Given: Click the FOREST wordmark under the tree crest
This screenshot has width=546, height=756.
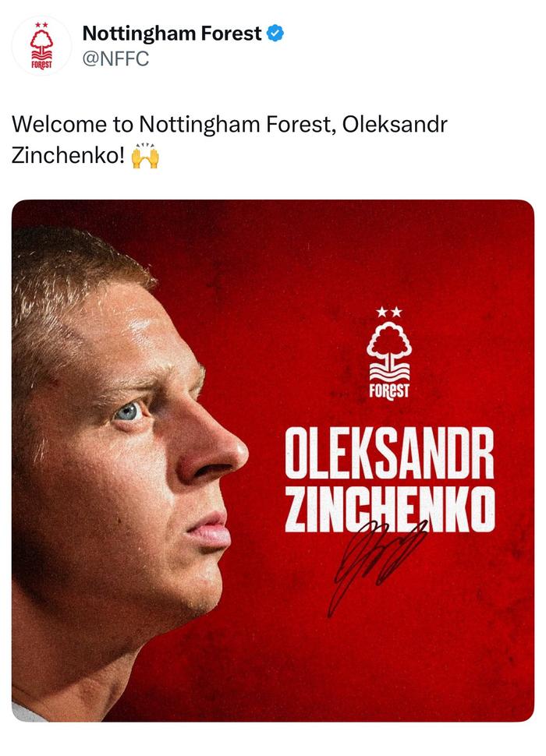Looking at the screenshot, I should click(x=388, y=387).
